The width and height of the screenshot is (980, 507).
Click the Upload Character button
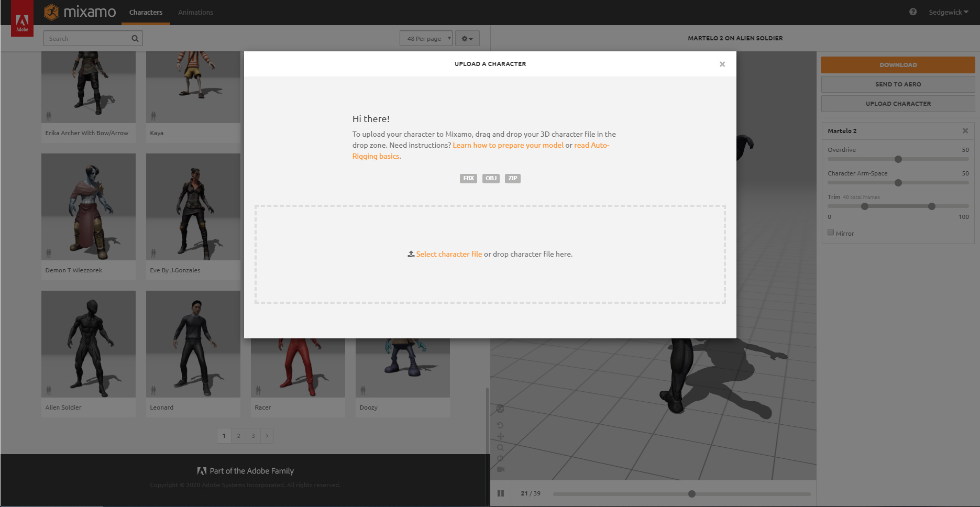[x=898, y=103]
